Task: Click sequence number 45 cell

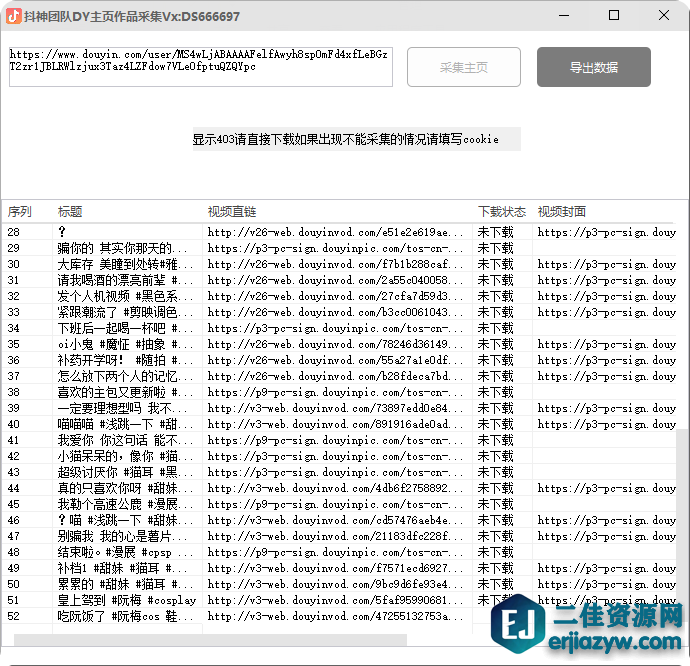Action: [14, 504]
